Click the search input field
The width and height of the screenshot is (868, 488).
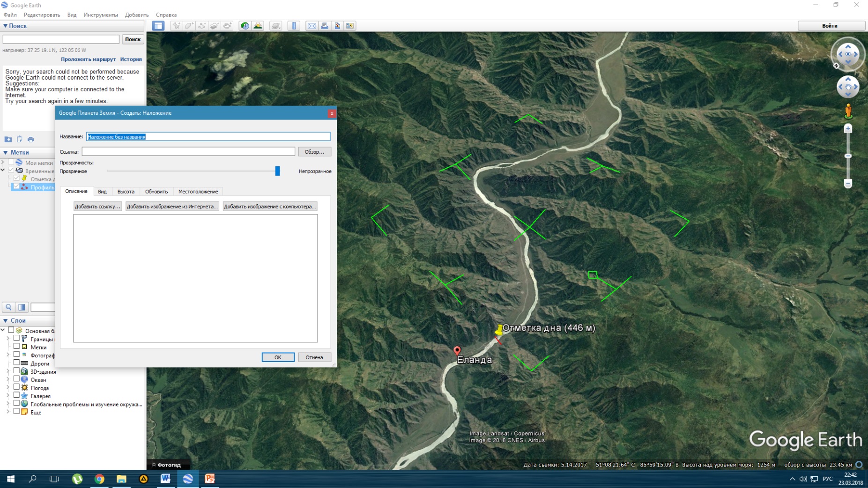(x=61, y=39)
